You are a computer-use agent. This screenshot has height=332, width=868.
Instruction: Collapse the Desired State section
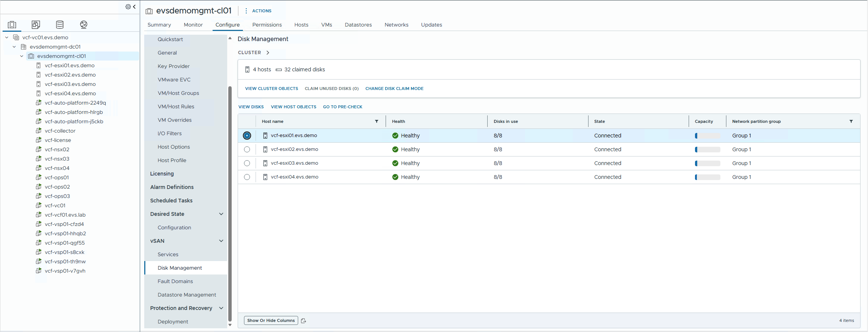coord(221,214)
